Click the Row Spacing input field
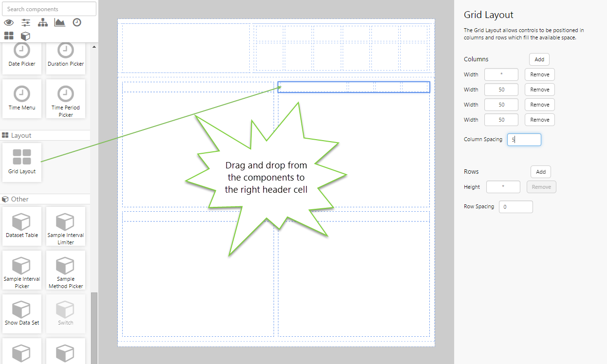Viewport: 607px width, 364px height. point(515,207)
